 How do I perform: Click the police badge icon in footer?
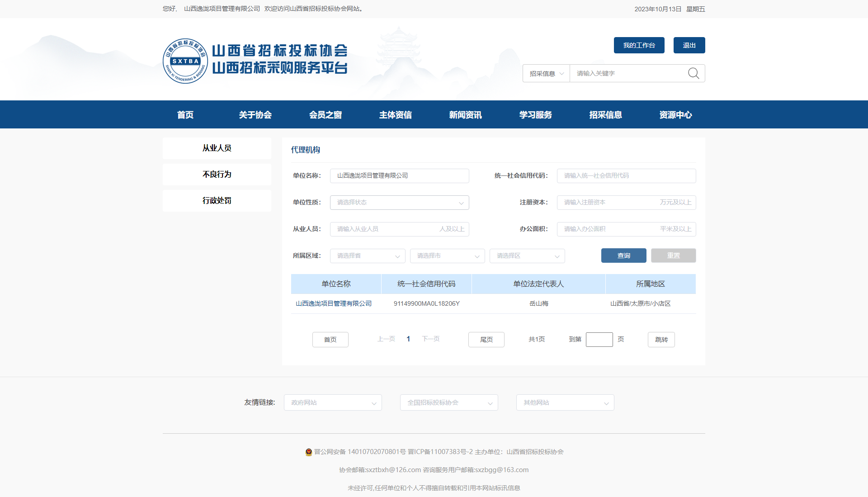click(x=309, y=452)
